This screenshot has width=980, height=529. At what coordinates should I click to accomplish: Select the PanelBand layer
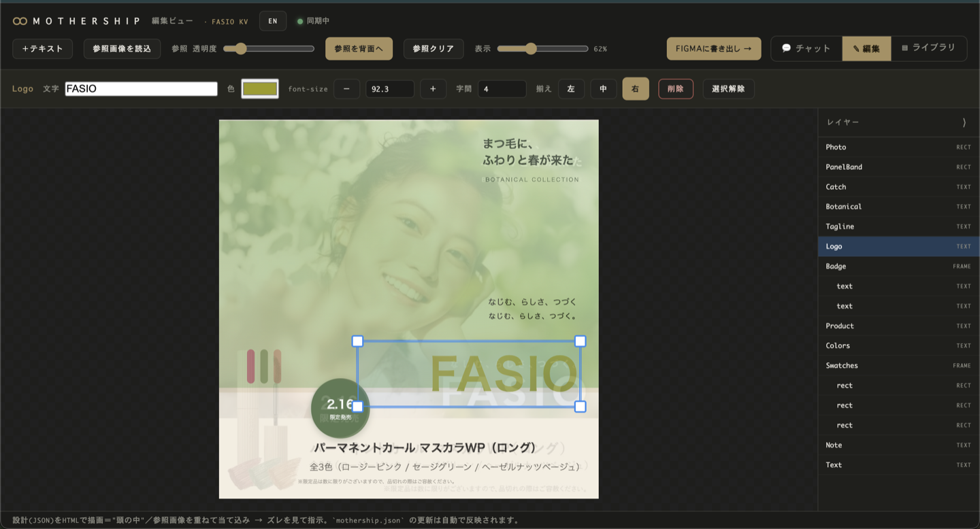pyautogui.click(x=898, y=167)
